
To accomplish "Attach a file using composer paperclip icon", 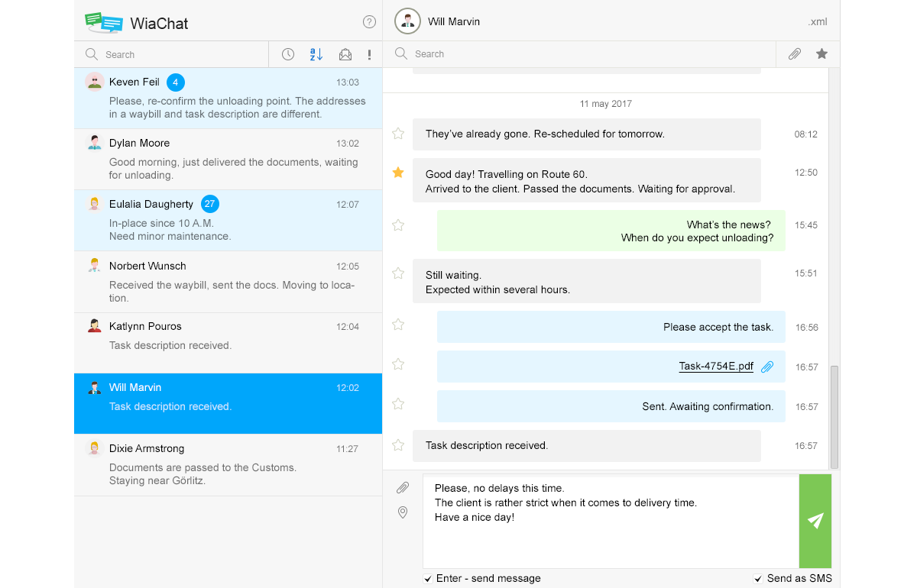I will click(x=403, y=487).
